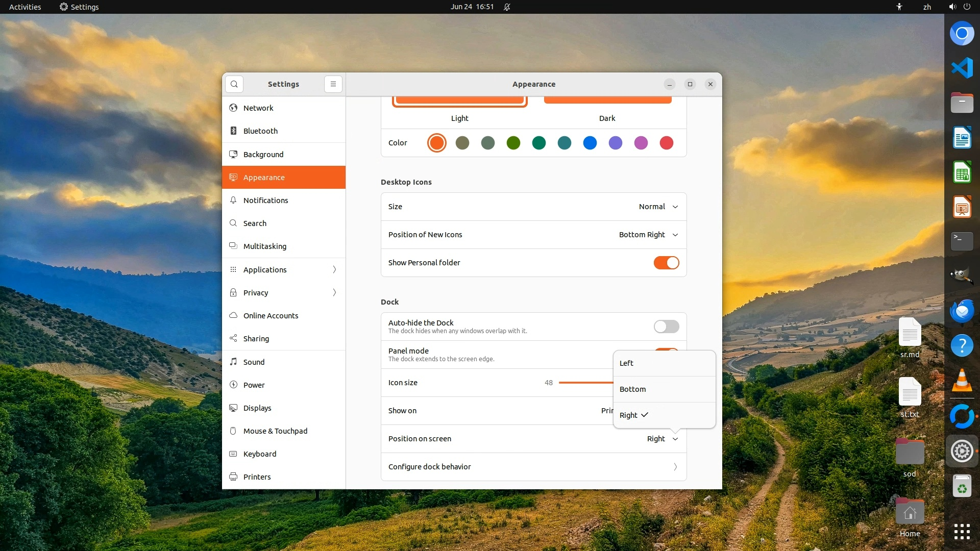Toggle Show Personal folder switch

pyautogui.click(x=666, y=263)
